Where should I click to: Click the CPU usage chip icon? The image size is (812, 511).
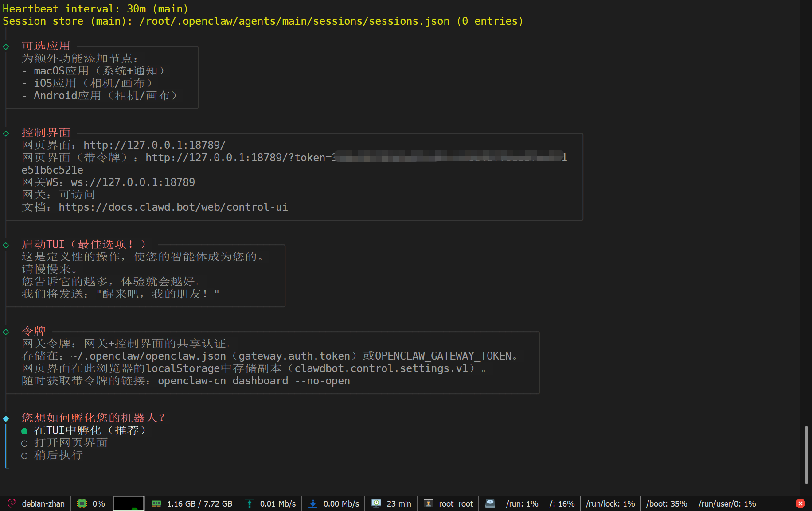click(82, 503)
